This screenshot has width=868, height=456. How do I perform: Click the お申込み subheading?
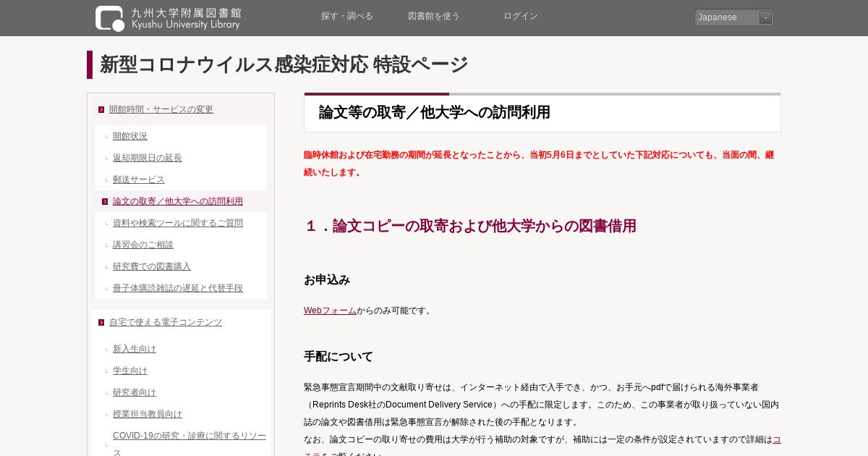327,280
